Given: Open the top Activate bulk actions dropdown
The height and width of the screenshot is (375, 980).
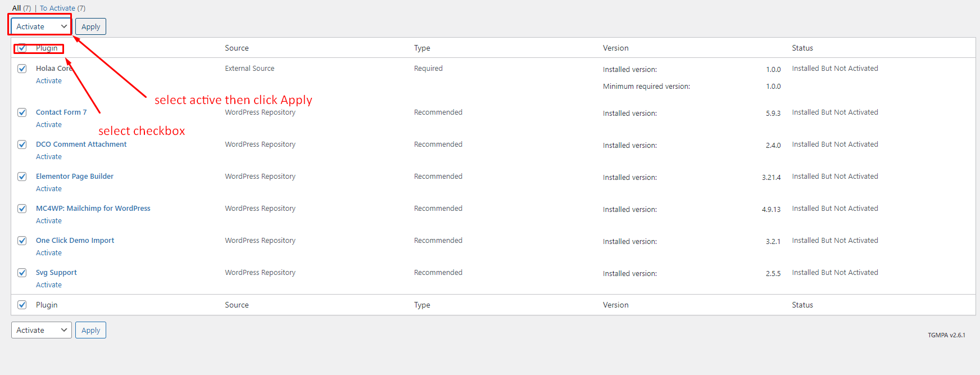Looking at the screenshot, I should [41, 26].
